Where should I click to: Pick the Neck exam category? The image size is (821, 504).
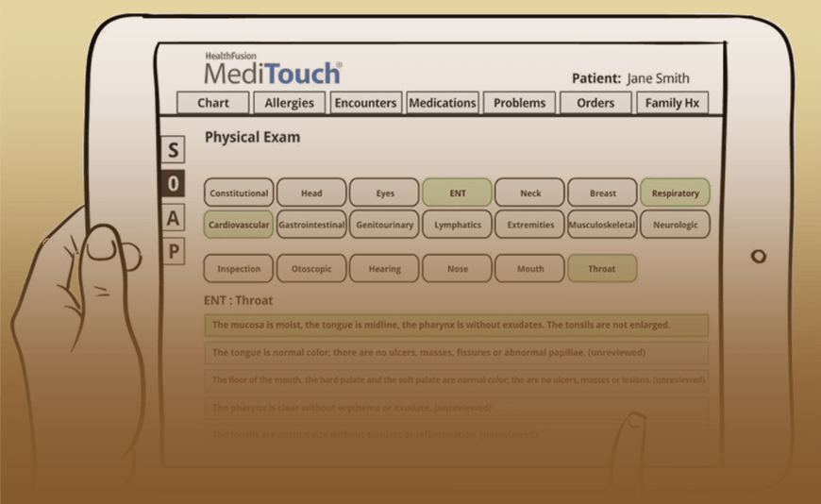click(x=530, y=193)
